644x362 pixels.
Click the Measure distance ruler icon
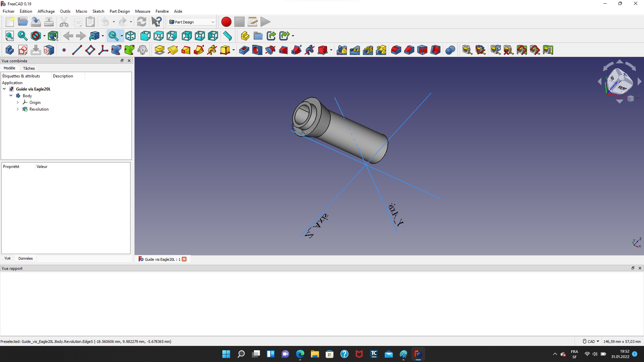pyautogui.click(x=227, y=36)
